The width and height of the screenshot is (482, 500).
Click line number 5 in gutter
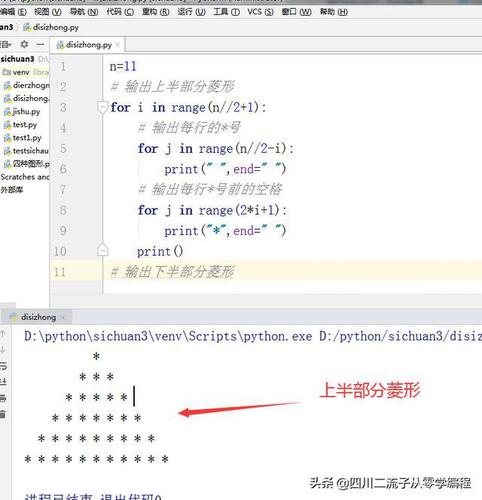tap(63, 148)
